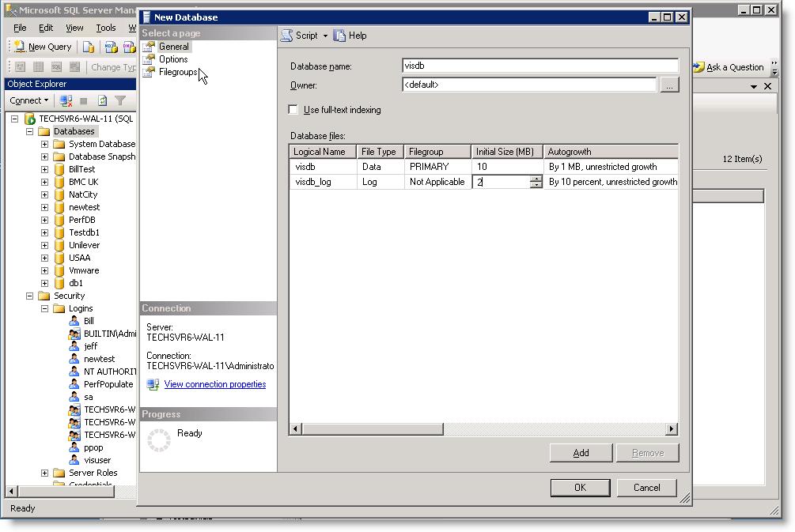Expand the NatCity database node
The image size is (795, 532).
44,194
